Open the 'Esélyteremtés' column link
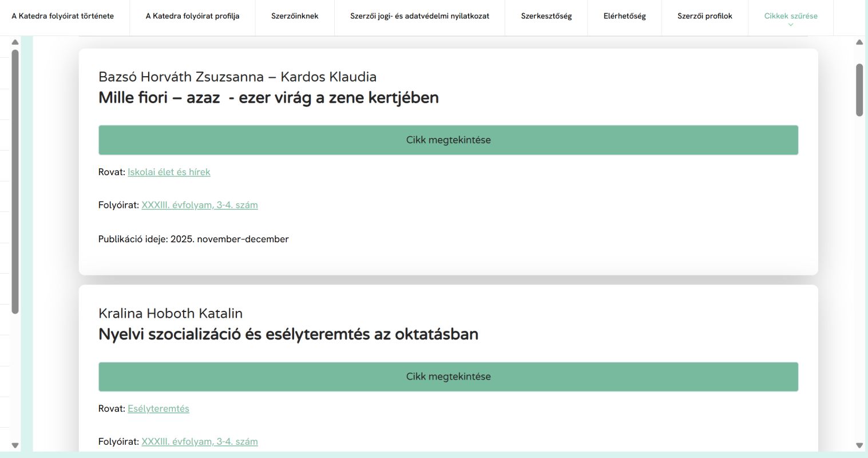The height and width of the screenshot is (458, 868). click(x=158, y=409)
